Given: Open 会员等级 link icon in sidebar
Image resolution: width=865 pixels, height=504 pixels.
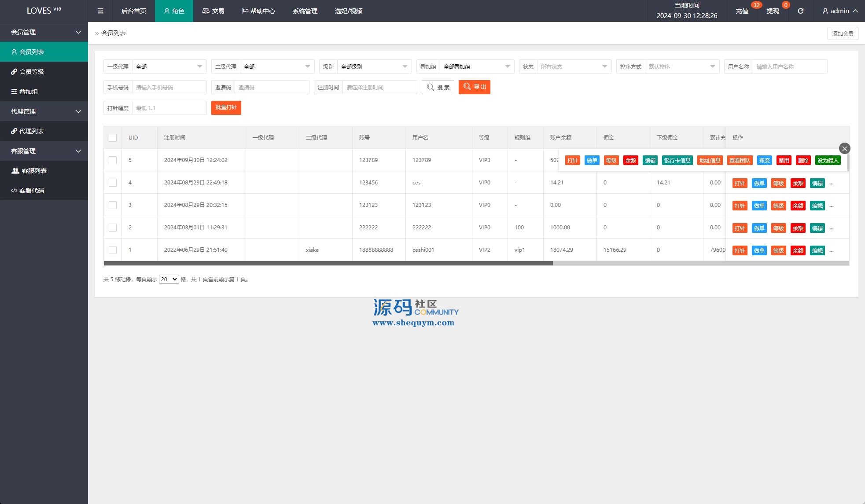Looking at the screenshot, I should click(14, 72).
